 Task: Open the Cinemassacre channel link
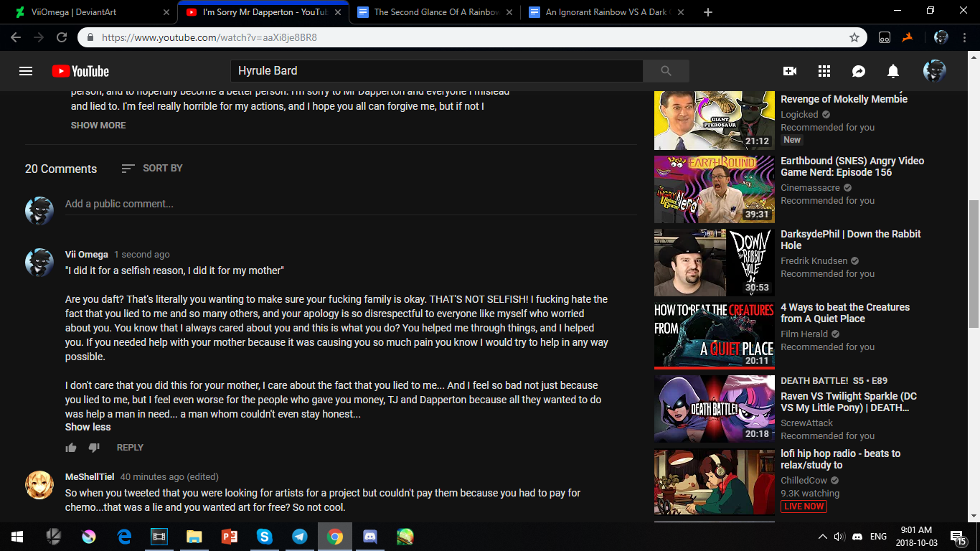(810, 188)
